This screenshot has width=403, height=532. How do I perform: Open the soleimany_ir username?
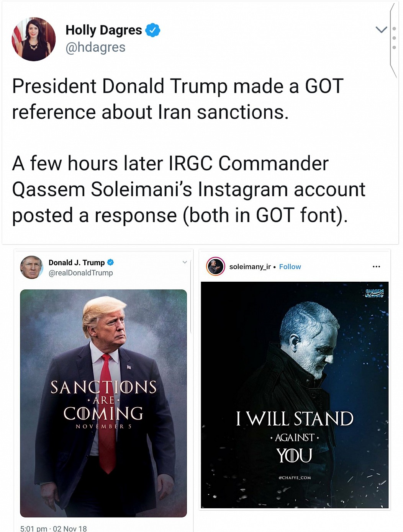click(250, 267)
